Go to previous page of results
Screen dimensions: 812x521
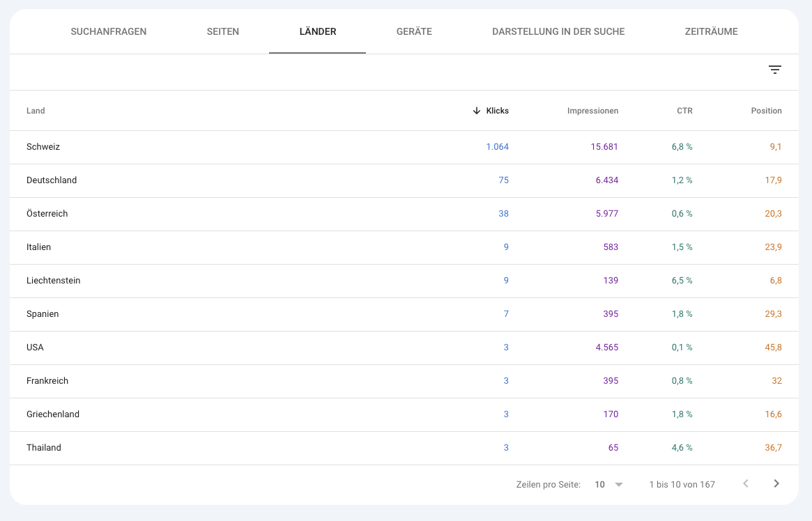[x=746, y=484]
